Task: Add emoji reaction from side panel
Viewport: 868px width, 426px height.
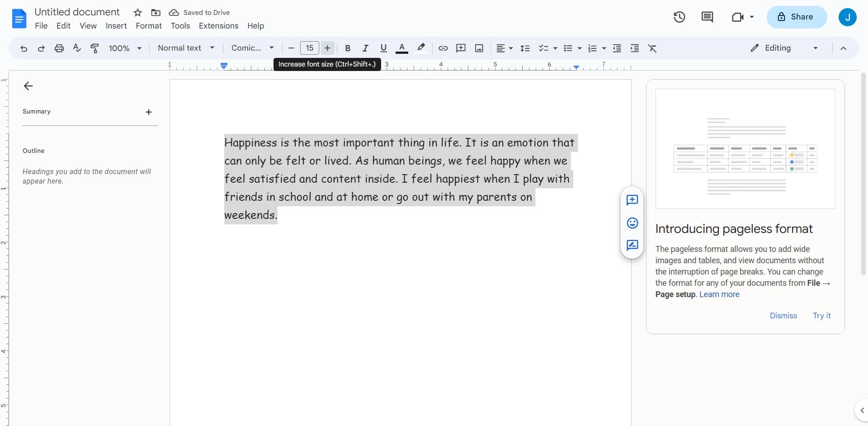Action: [632, 223]
